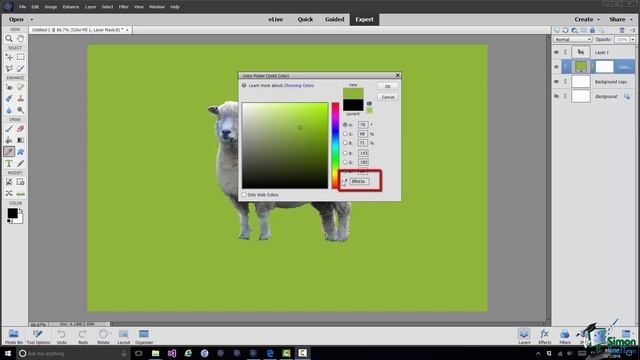640x360 pixels.
Task: Switch to the eLive tab
Action: [276, 20]
